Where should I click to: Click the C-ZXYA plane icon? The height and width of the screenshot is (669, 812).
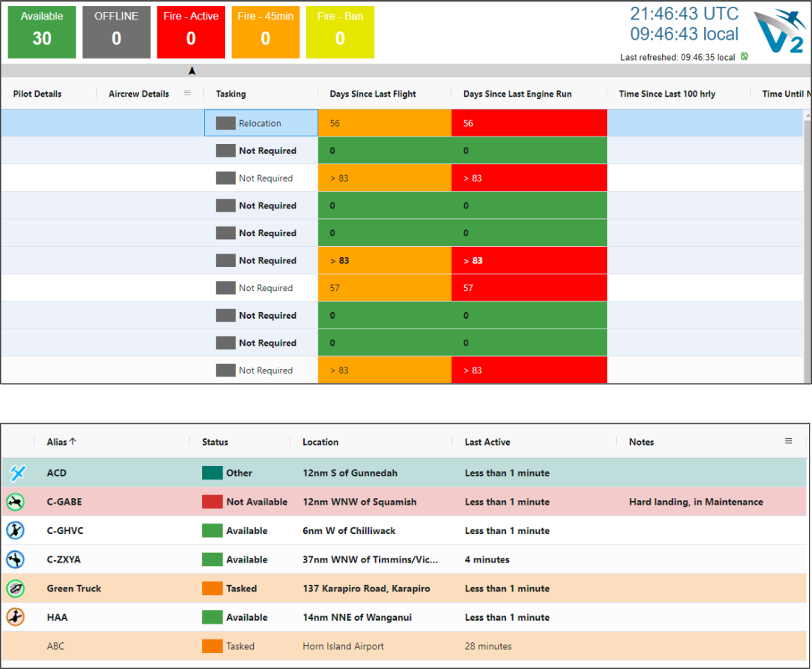[x=15, y=559]
